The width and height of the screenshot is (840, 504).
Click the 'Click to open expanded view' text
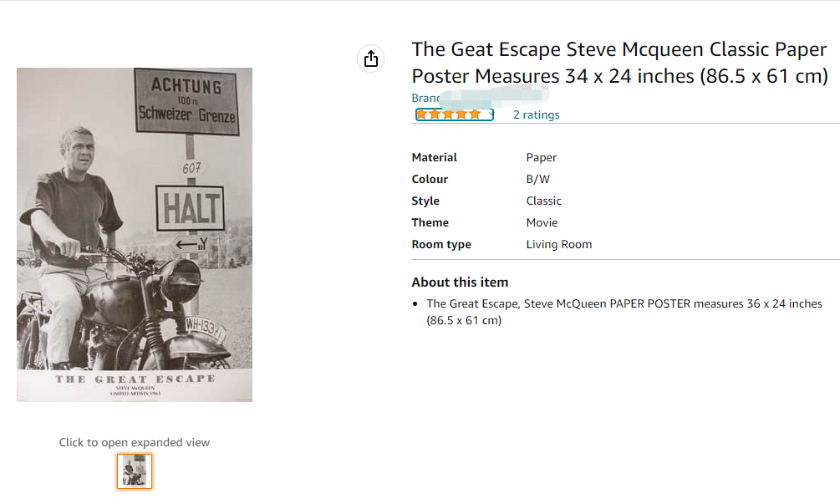click(x=135, y=442)
